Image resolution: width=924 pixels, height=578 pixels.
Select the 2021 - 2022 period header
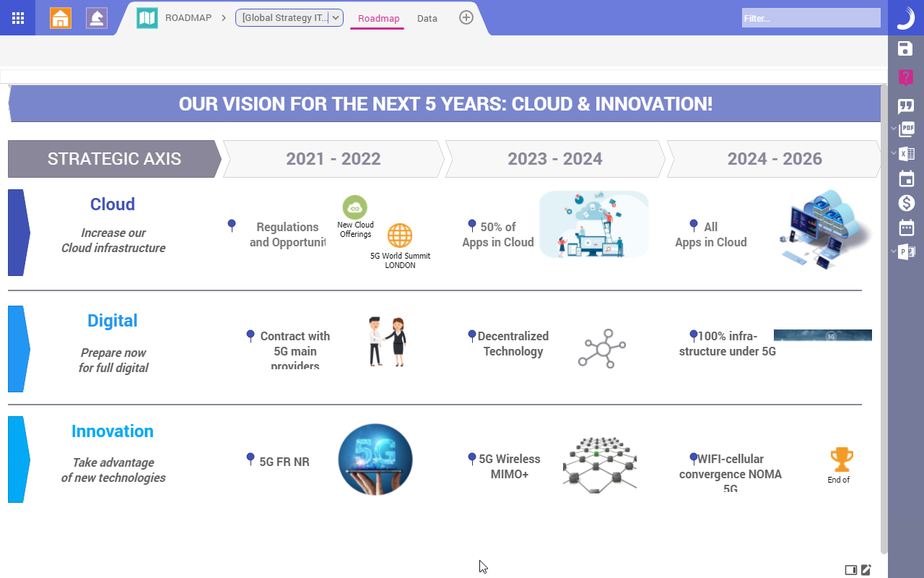[x=334, y=159]
